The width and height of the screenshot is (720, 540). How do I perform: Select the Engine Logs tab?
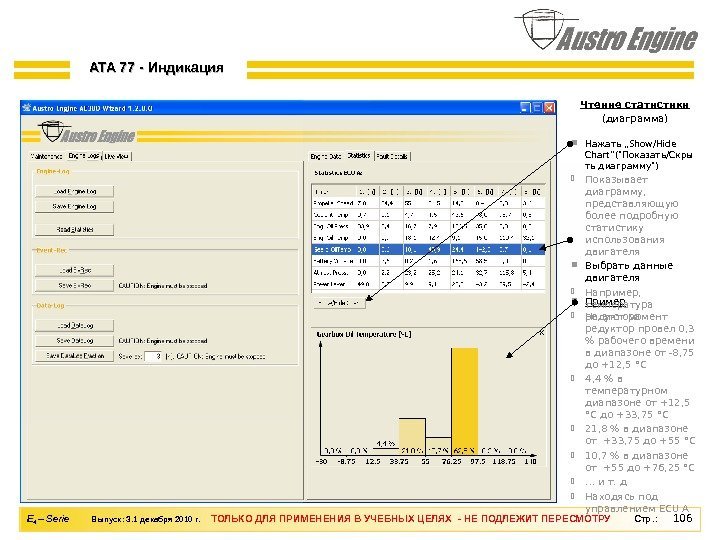tap(84, 156)
